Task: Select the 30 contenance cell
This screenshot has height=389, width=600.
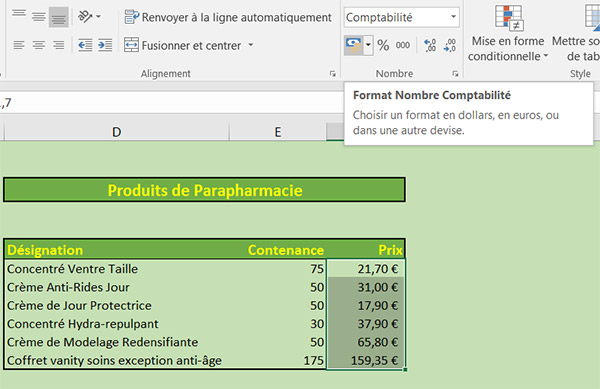Action: click(x=278, y=324)
